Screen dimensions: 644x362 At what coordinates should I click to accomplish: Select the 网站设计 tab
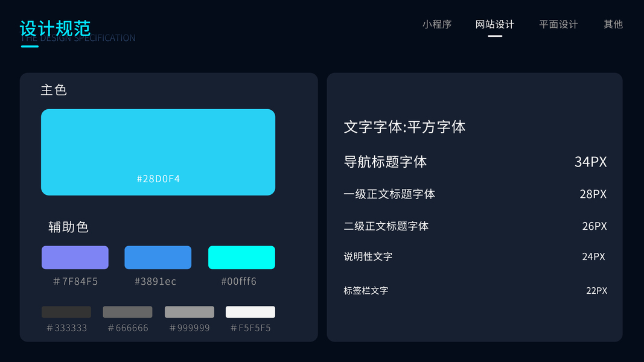495,25
